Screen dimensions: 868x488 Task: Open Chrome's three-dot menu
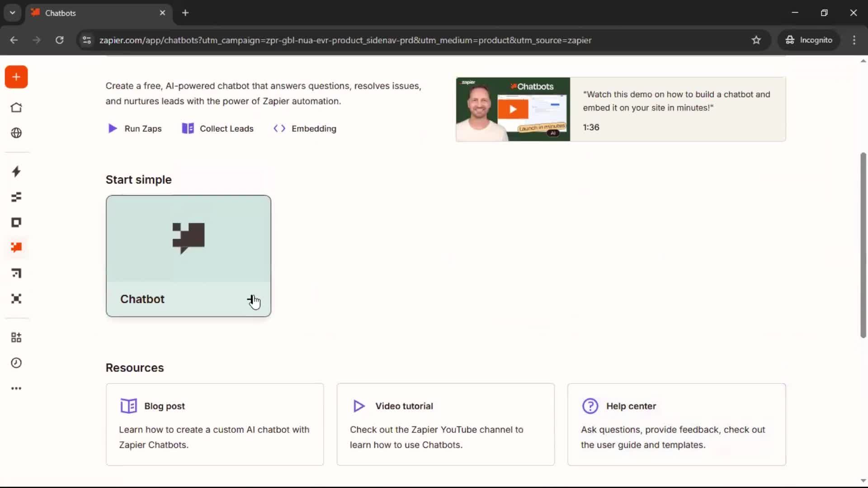(x=854, y=40)
